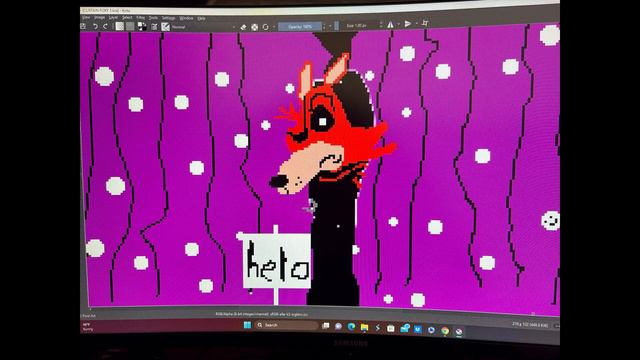This screenshot has width=640, height=360.
Task: Click the Size value stepper arrows
Action: tap(381, 25)
